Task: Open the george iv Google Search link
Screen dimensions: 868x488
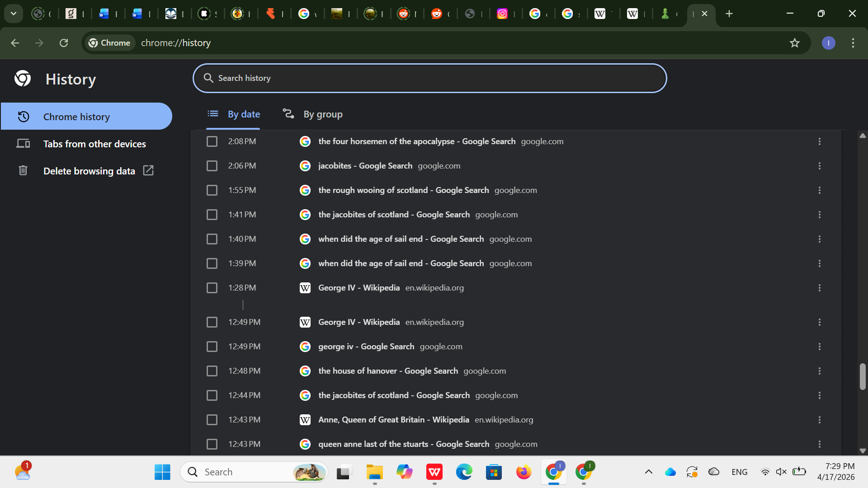Action: click(x=366, y=347)
